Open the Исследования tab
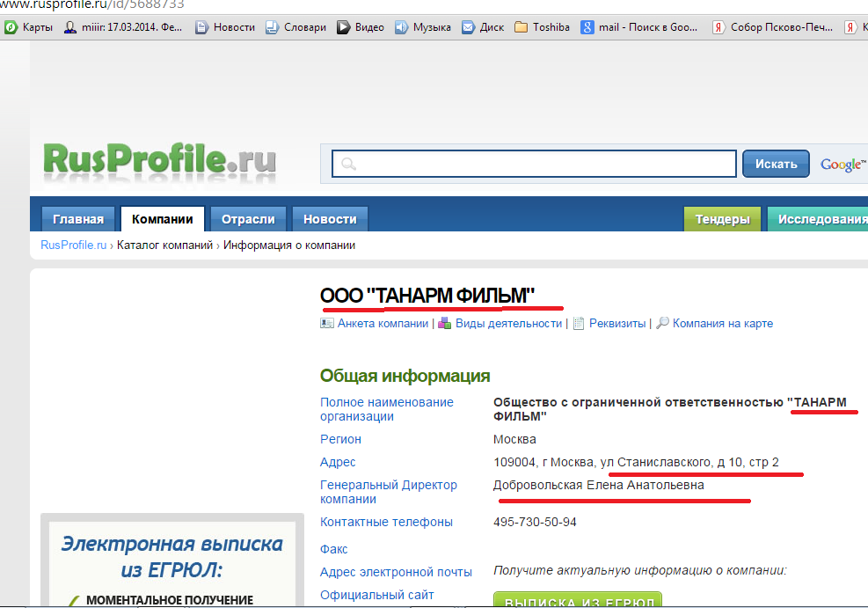The height and width of the screenshot is (608, 868). [x=818, y=219]
